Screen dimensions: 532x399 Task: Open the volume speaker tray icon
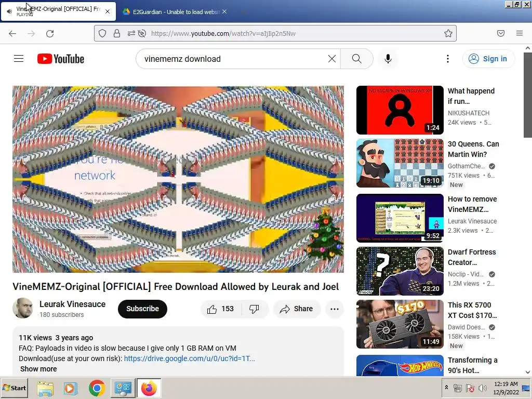pyautogui.click(x=482, y=388)
